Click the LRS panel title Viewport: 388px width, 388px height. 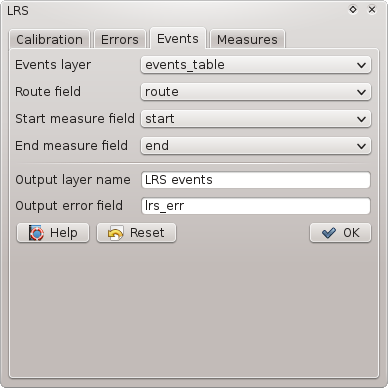tap(18, 11)
